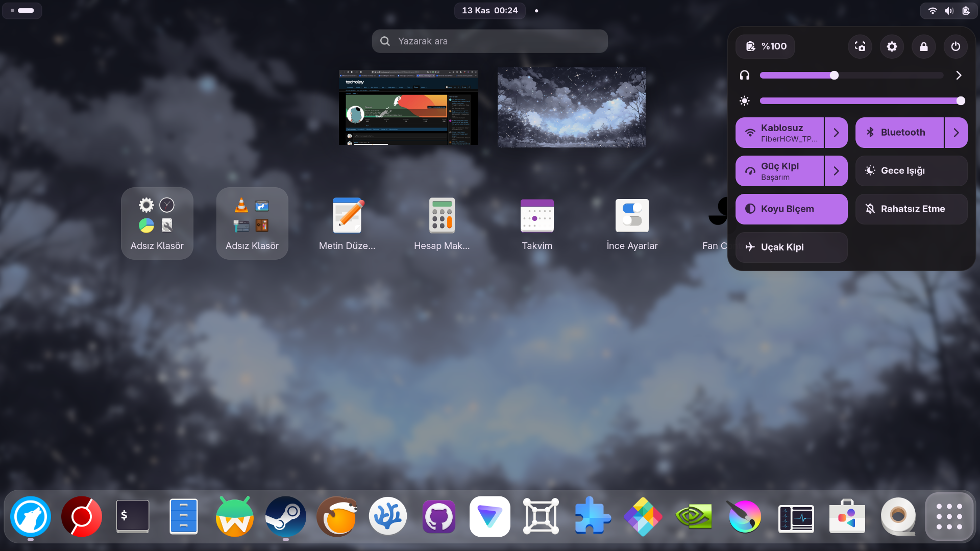Image resolution: width=980 pixels, height=551 pixels.
Task: Open NVIDIA settings from the dock
Action: [x=694, y=516]
